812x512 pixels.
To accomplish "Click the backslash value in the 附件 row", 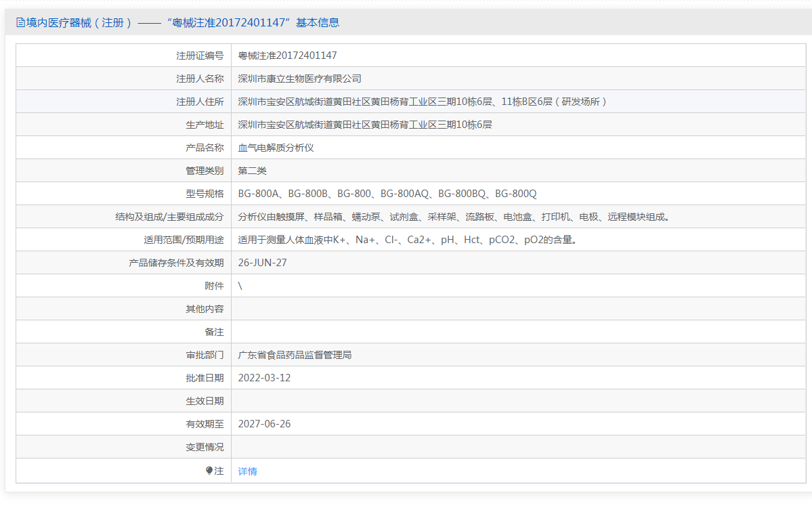I will pyautogui.click(x=240, y=286).
